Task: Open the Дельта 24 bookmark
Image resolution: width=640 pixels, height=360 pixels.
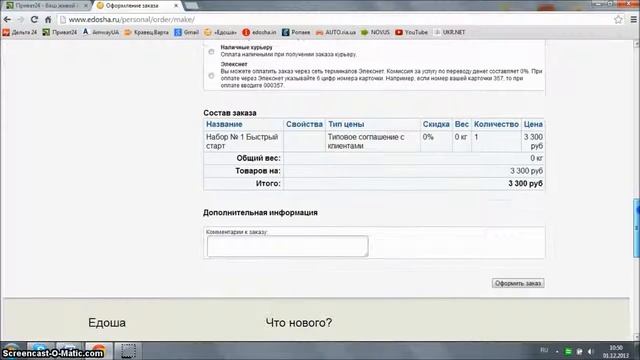Action: 20,32
